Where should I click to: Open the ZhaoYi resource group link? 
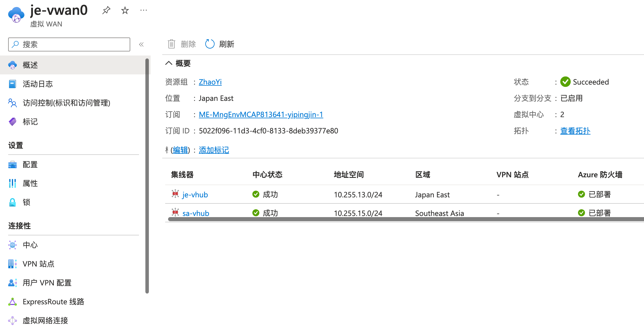210,82
